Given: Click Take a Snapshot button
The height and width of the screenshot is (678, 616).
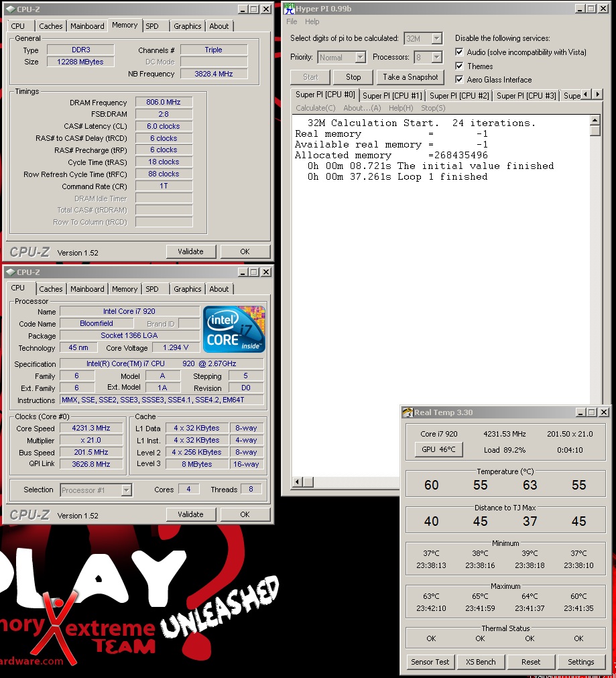Looking at the screenshot, I should tap(410, 77).
